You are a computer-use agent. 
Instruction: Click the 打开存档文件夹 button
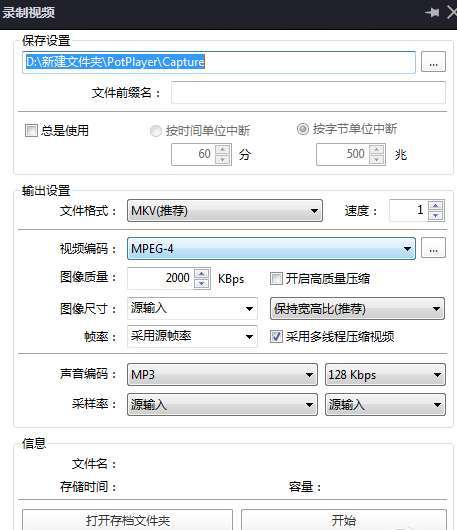[127, 520]
